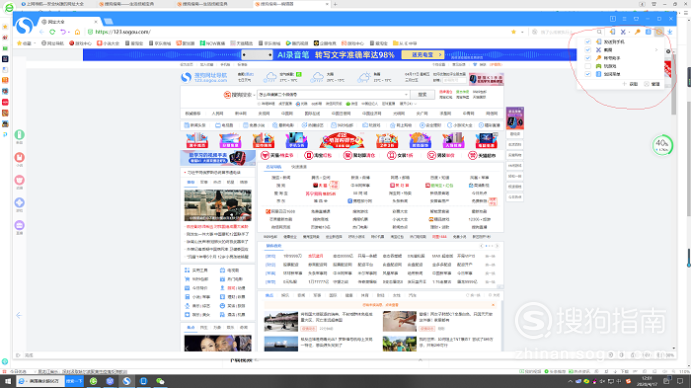Click the red round sidebar icon

19,157
